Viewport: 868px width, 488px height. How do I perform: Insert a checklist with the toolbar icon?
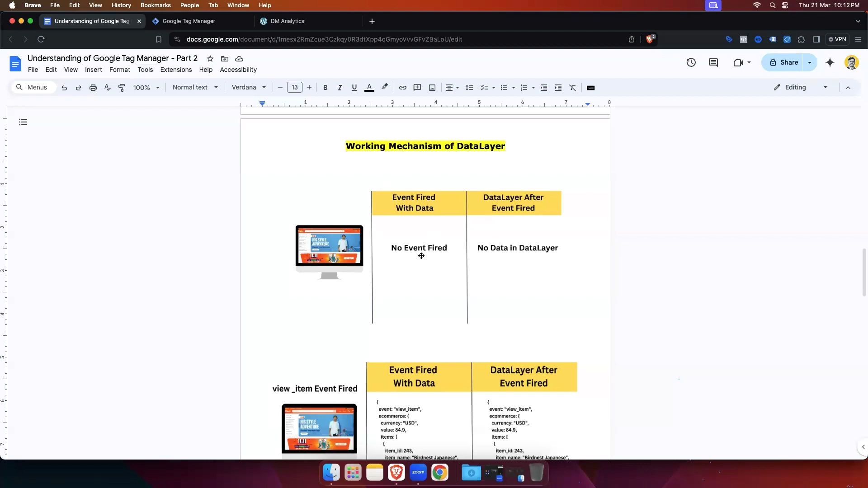click(484, 88)
